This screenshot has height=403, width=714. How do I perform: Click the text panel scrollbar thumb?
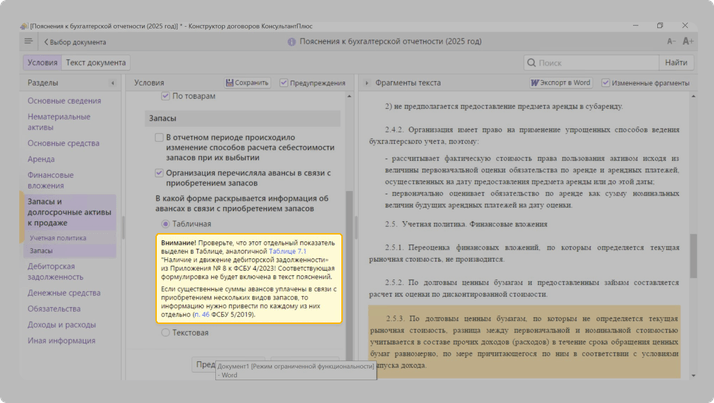[693, 256]
